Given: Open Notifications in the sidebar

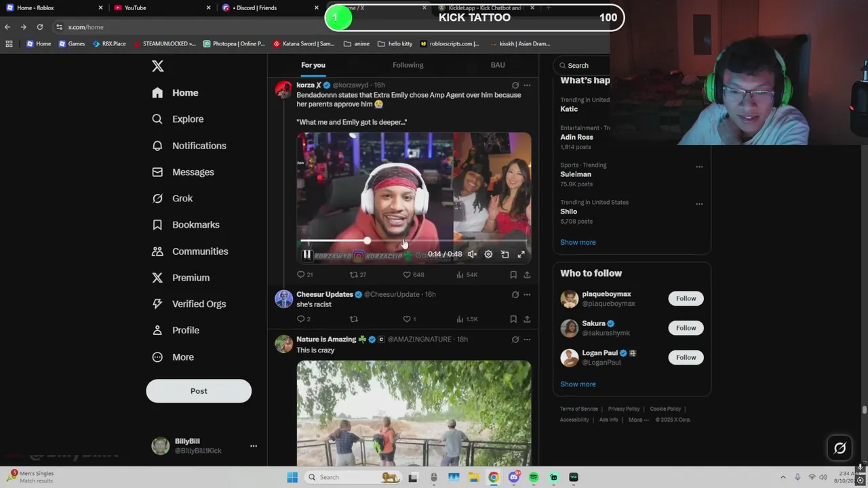Looking at the screenshot, I should pos(189,146).
